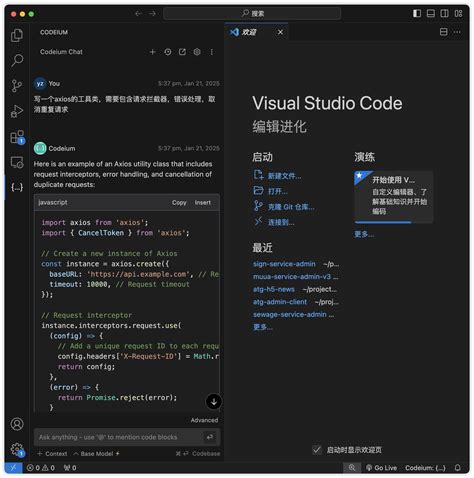Jump to bottom of chat with arrow button

[x=214, y=402]
